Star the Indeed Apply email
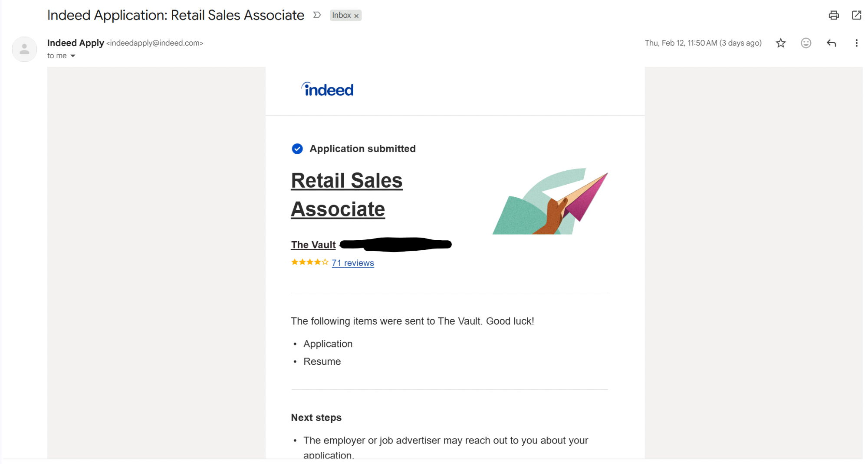The image size is (868, 464). [781, 43]
